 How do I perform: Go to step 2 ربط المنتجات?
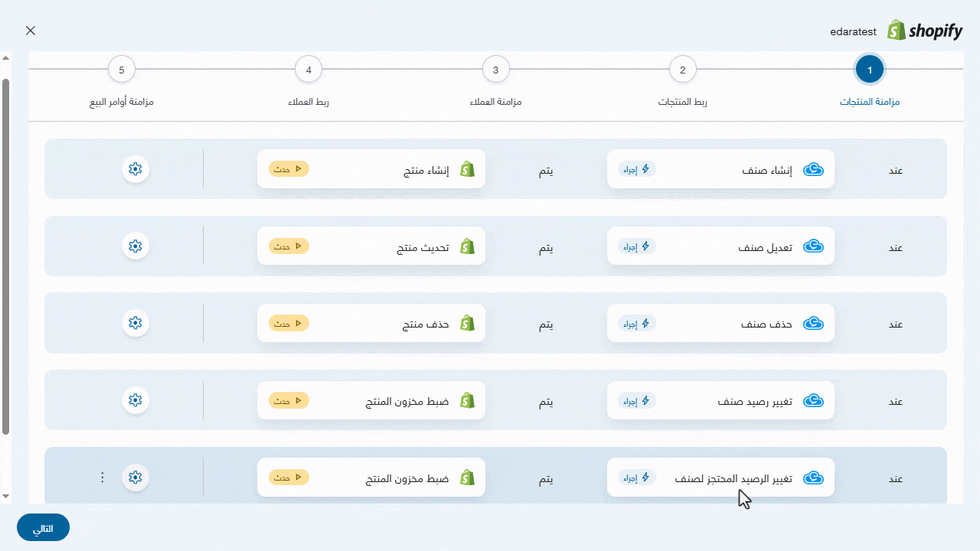pyautogui.click(x=683, y=70)
